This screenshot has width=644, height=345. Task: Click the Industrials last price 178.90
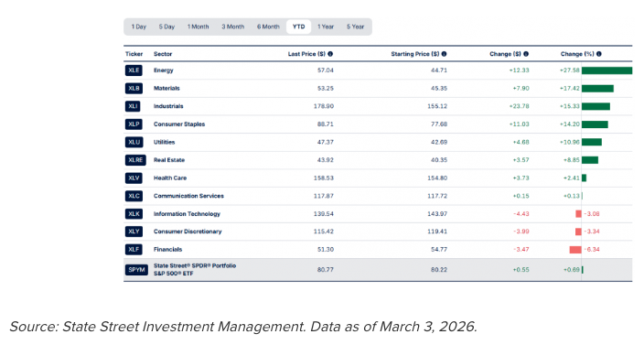(324, 106)
